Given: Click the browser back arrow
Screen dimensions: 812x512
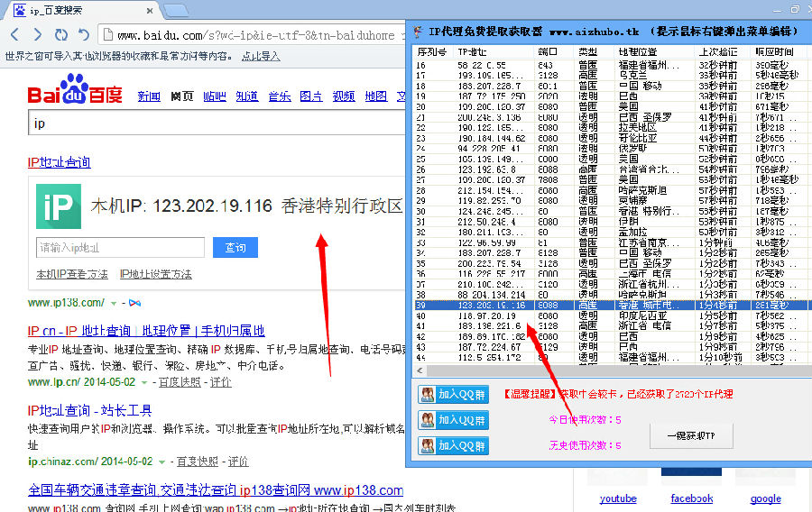Looking at the screenshot, I should [14, 35].
